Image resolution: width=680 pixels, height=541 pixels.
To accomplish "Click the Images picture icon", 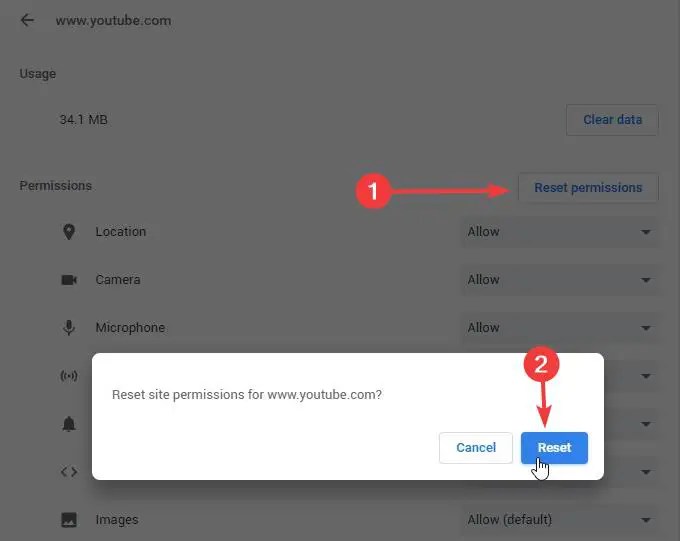I will pyautogui.click(x=69, y=519).
